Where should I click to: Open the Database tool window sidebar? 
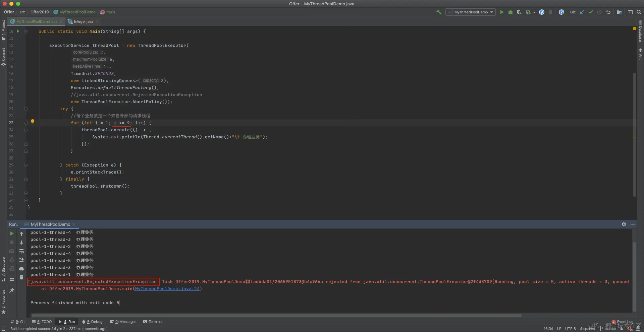(640, 31)
